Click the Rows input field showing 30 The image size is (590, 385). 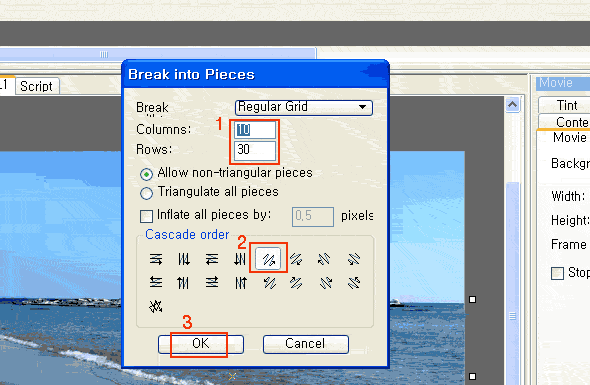(255, 150)
